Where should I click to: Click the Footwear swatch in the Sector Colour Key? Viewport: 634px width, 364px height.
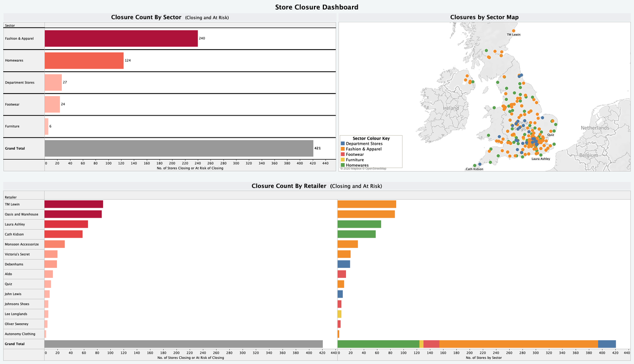tap(342, 154)
